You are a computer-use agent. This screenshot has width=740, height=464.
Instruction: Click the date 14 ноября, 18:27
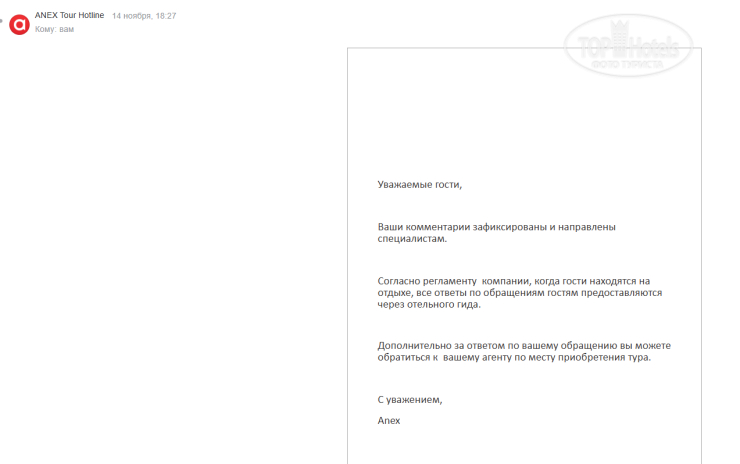144,16
